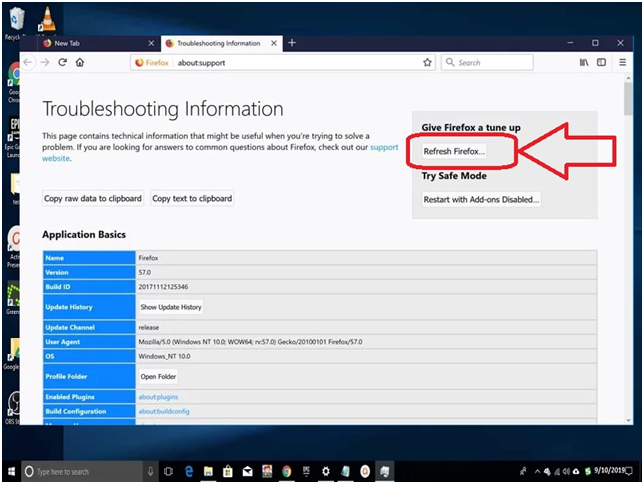The image size is (644, 484).
Task: Click the release update channel value
Action: [149, 327]
